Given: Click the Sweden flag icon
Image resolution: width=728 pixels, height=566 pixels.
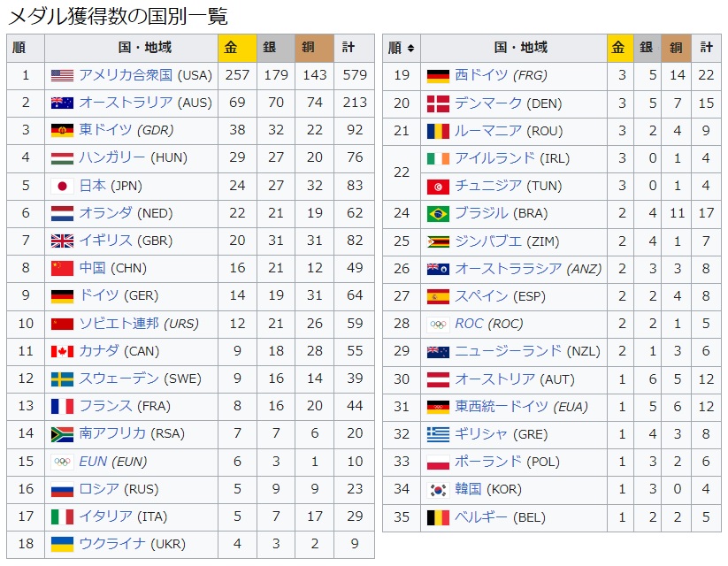Looking at the screenshot, I should coord(62,379).
